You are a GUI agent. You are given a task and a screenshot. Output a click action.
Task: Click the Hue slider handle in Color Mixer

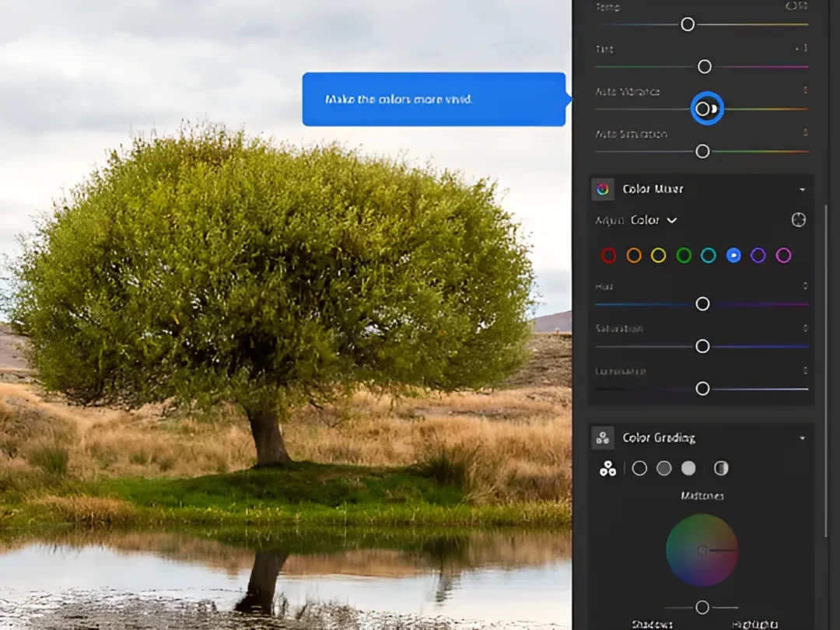702,303
